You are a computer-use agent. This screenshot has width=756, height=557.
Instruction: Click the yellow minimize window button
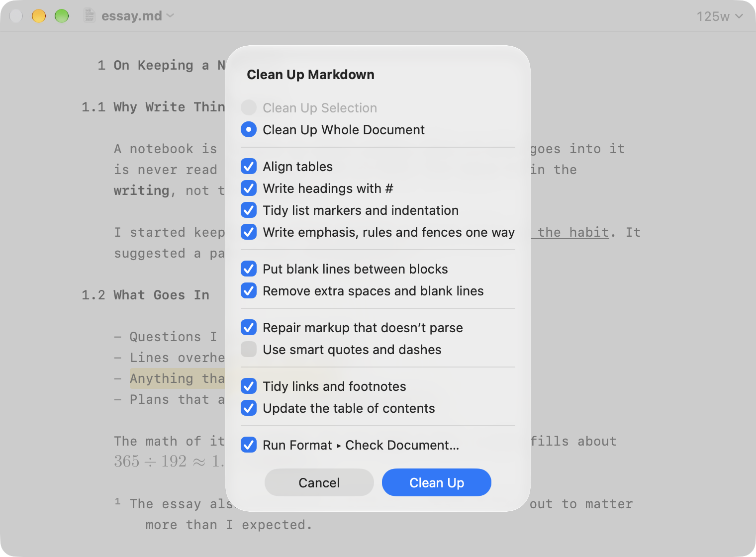[x=39, y=16]
